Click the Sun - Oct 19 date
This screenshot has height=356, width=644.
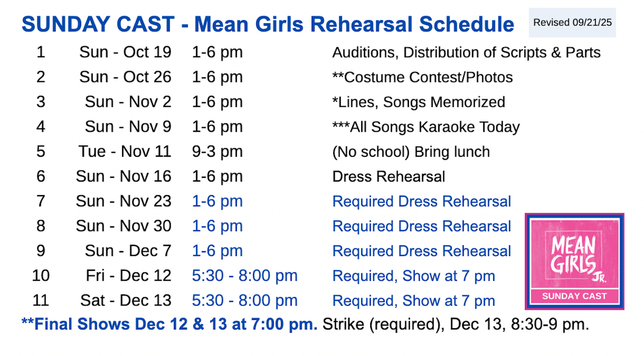(x=125, y=53)
